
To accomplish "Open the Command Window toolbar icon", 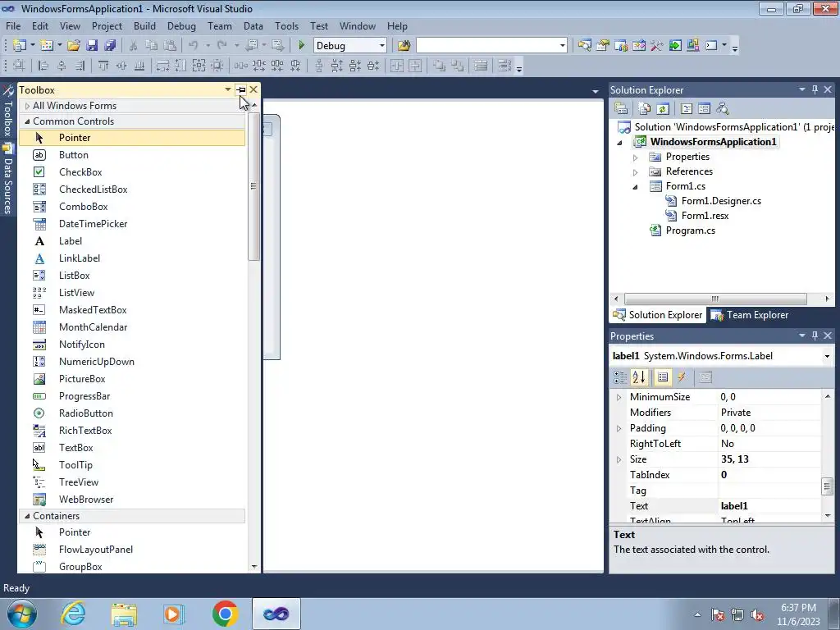I will click(711, 46).
